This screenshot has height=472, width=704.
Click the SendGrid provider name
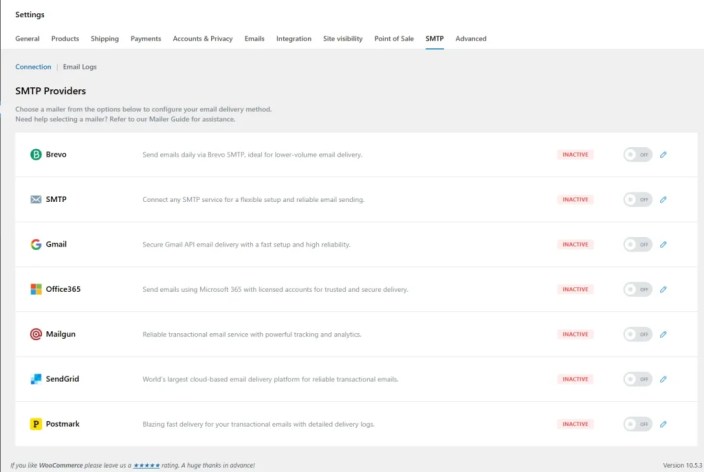click(x=62, y=379)
